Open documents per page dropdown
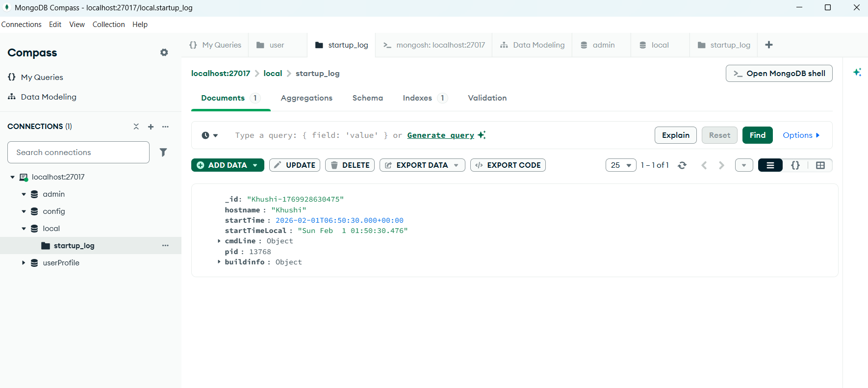Viewport: 868px width, 388px height. click(x=621, y=165)
